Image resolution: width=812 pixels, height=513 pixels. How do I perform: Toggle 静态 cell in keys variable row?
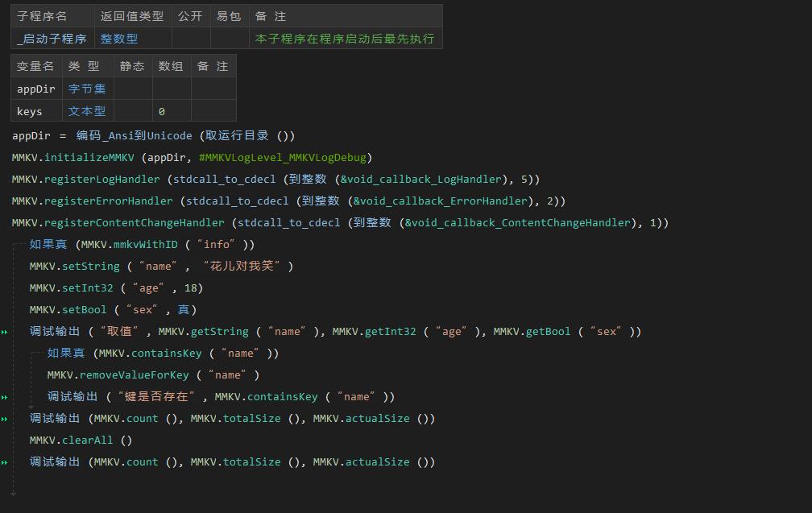click(x=133, y=111)
